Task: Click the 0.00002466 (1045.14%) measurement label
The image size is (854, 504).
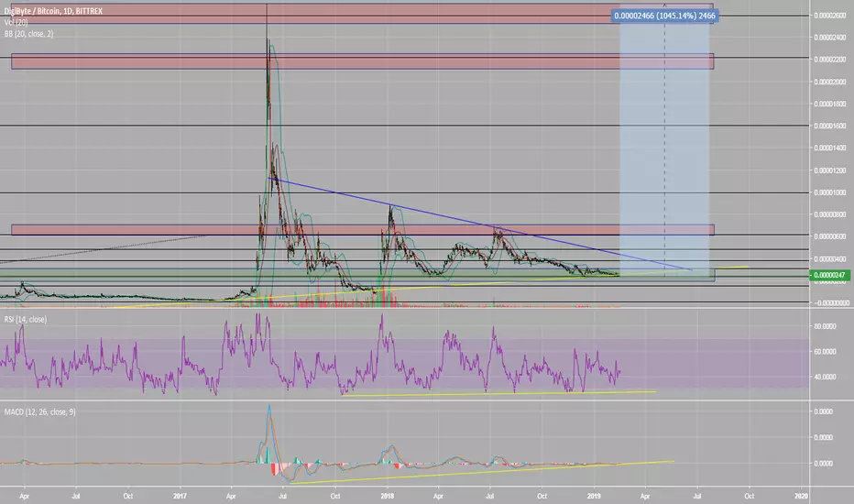Action: pyautogui.click(x=664, y=16)
